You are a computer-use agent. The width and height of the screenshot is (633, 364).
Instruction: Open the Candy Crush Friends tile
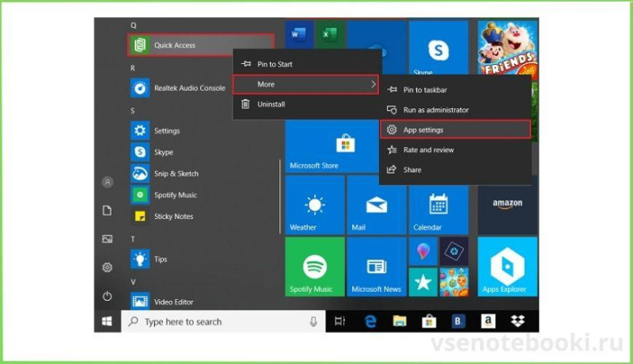click(507, 47)
